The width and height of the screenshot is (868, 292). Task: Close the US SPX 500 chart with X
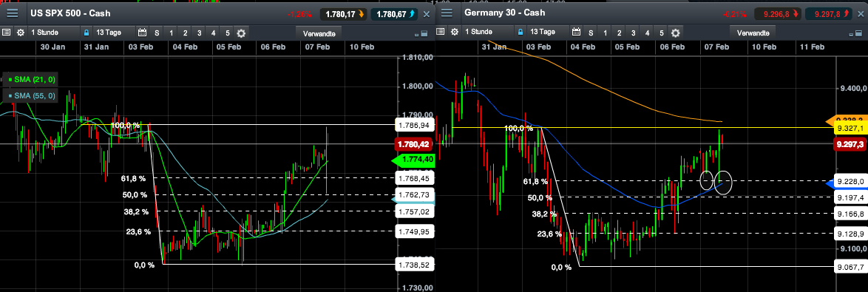(x=426, y=14)
